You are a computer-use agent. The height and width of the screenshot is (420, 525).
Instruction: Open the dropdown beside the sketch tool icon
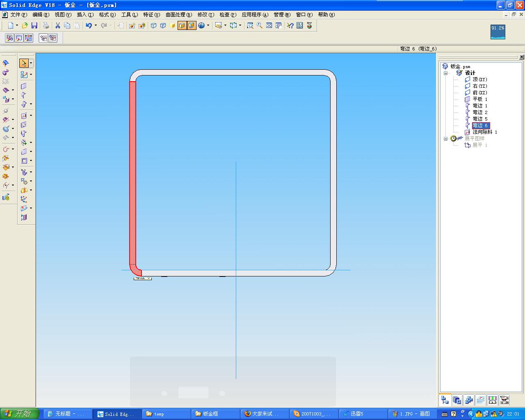(31, 75)
